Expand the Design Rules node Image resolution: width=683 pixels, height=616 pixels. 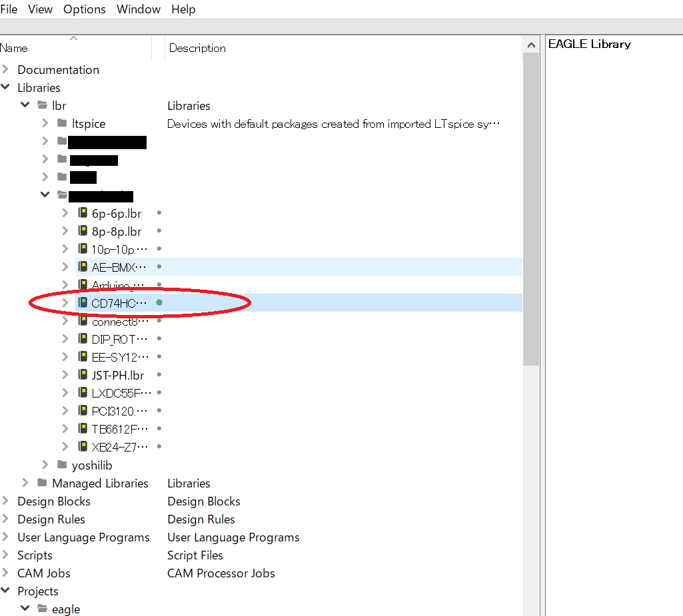[5, 519]
